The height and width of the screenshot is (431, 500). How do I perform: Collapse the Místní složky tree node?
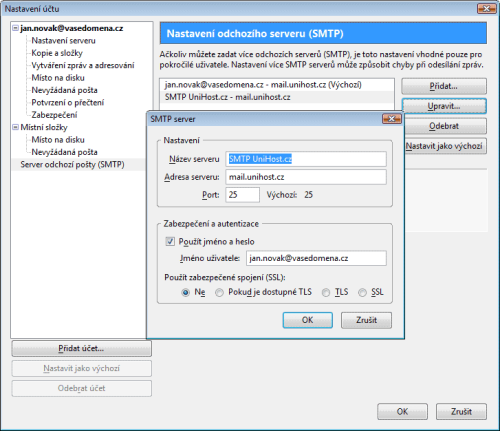15,127
